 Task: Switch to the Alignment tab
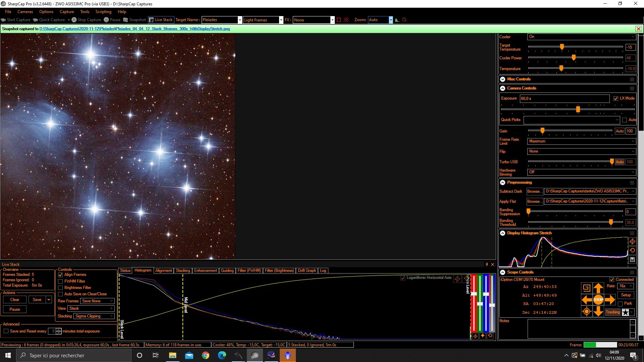163,270
